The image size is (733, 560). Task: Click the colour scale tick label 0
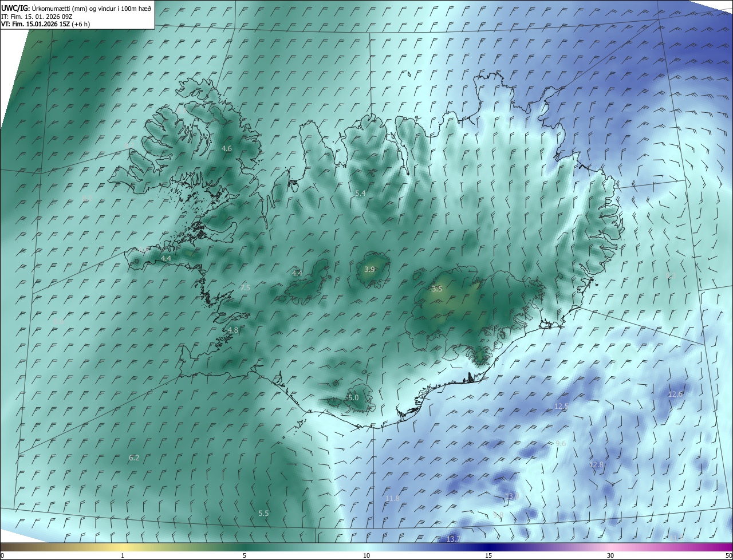point(2,555)
